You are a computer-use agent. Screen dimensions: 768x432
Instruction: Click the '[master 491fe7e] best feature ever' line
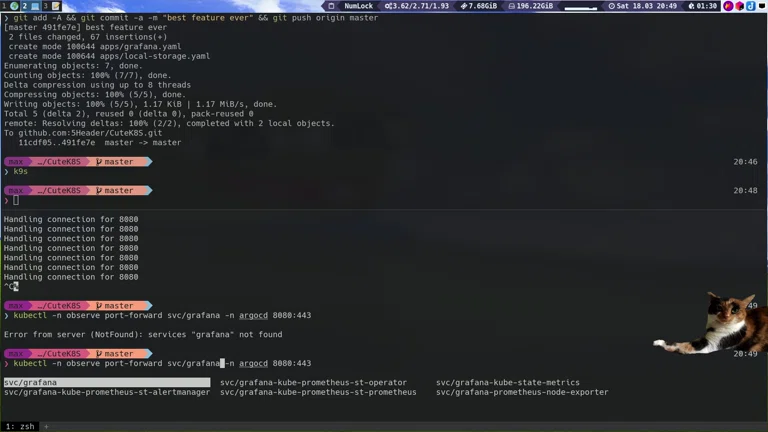click(85, 27)
